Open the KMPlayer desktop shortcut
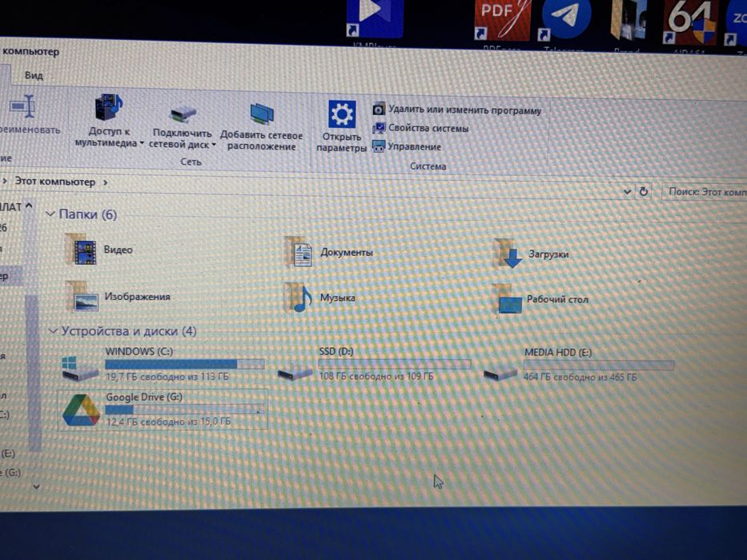 click(x=375, y=19)
